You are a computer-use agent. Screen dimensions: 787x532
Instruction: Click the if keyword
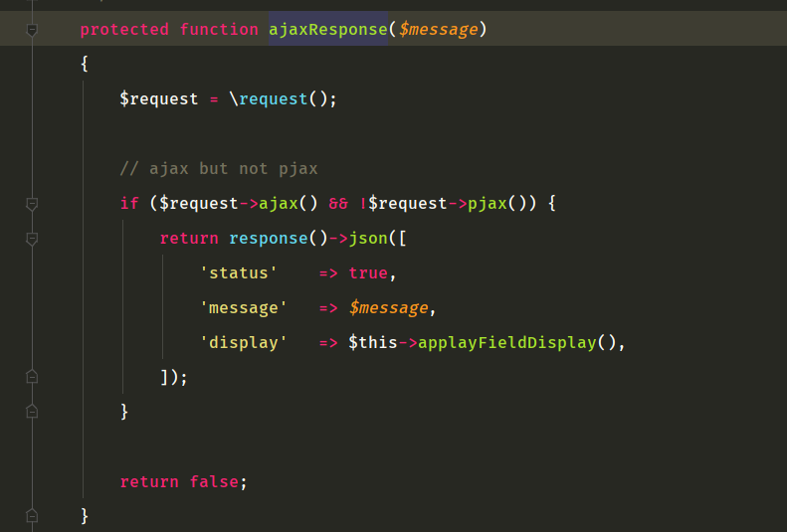[129, 204]
